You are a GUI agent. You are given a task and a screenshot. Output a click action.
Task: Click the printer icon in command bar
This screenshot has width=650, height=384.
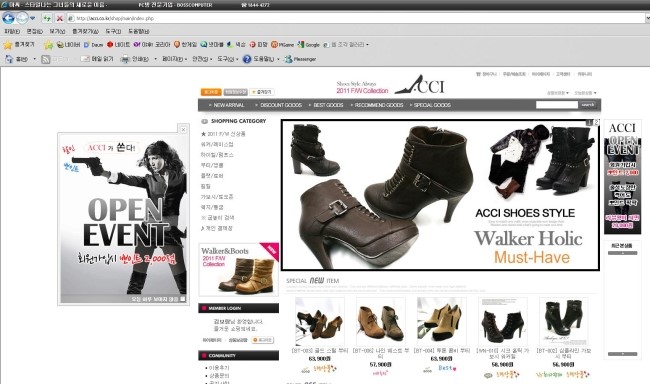click(125, 59)
